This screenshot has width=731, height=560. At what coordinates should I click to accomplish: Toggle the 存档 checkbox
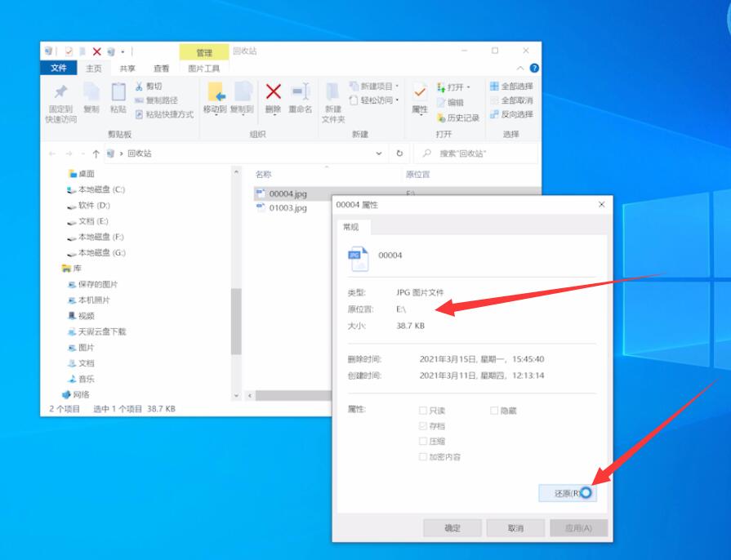coord(423,426)
